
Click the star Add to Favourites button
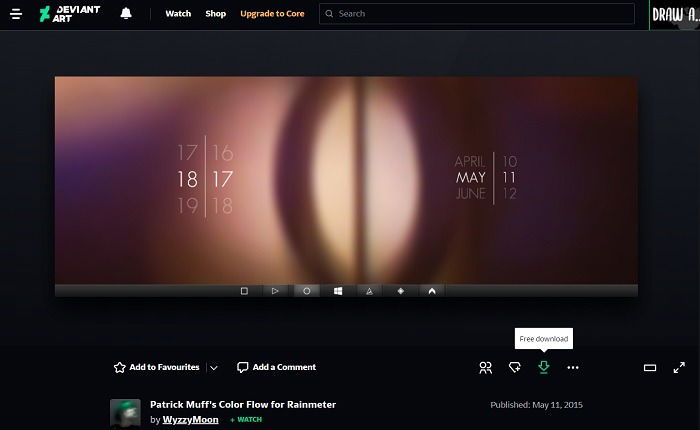point(157,367)
